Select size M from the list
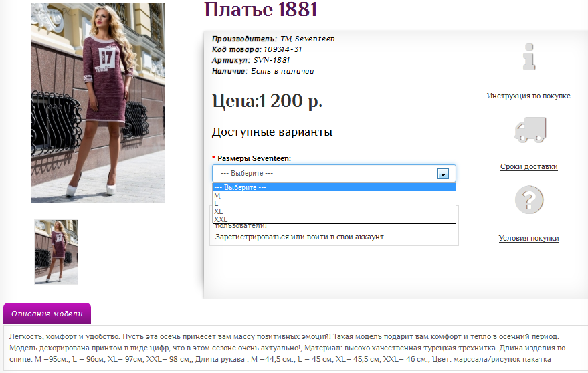 click(x=217, y=195)
